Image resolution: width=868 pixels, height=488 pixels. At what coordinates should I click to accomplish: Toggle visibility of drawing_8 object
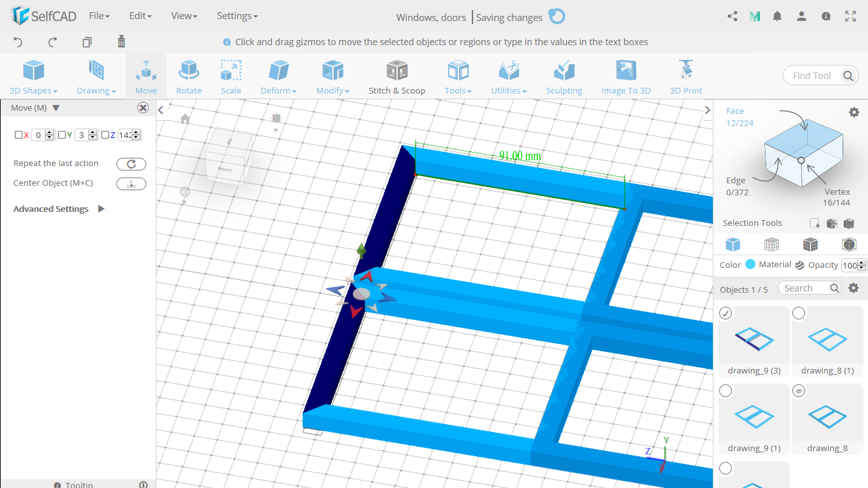799,391
